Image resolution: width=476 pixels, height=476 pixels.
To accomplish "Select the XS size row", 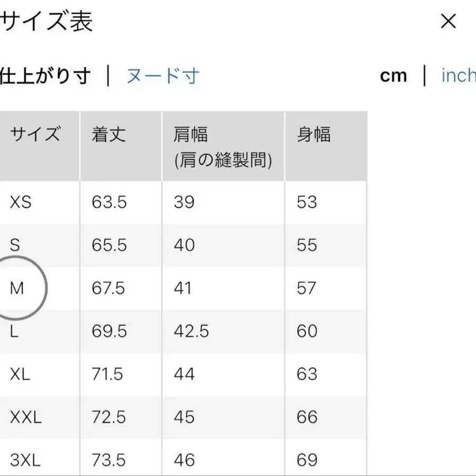I will 19,202.
